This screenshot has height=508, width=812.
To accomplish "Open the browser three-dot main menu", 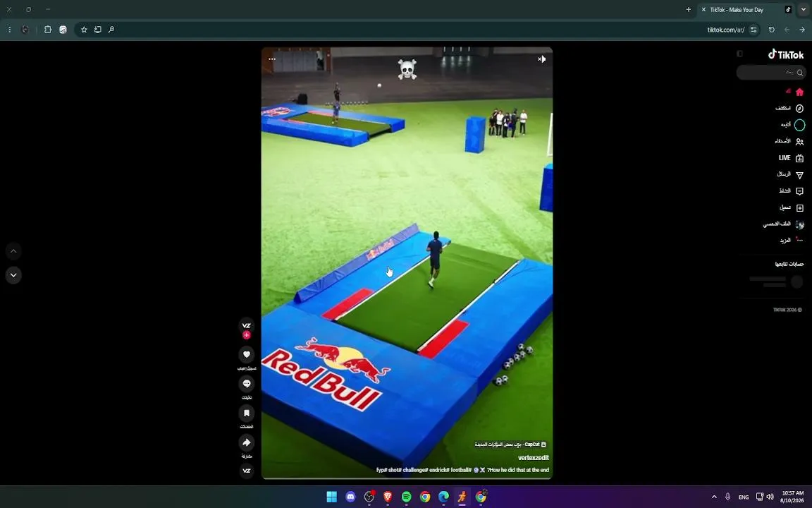I will (x=9, y=30).
